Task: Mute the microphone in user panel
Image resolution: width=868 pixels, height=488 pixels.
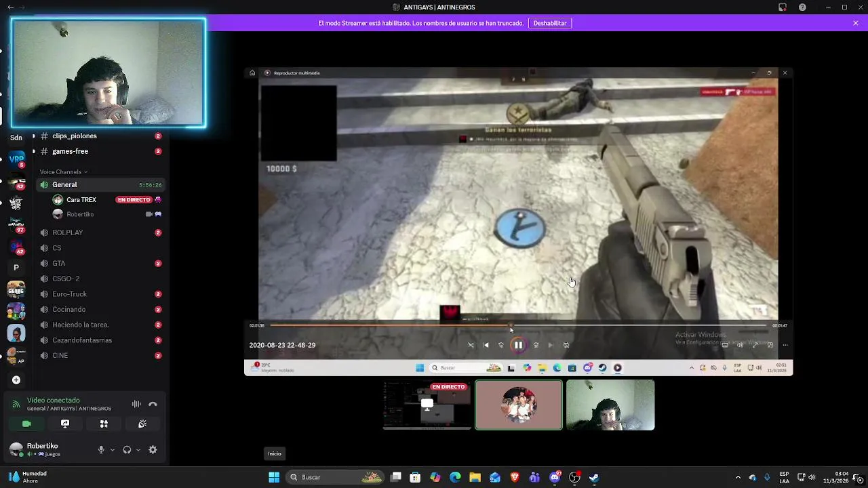Action: point(101,449)
